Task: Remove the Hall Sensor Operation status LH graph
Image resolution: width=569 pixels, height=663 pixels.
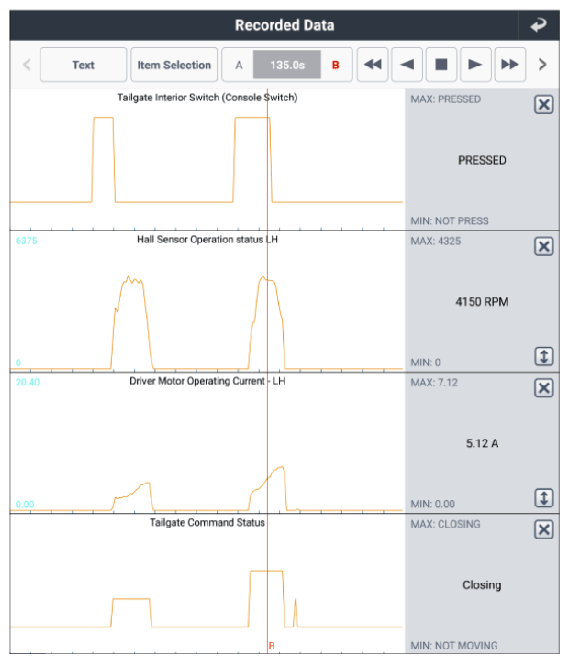Action: tap(544, 246)
